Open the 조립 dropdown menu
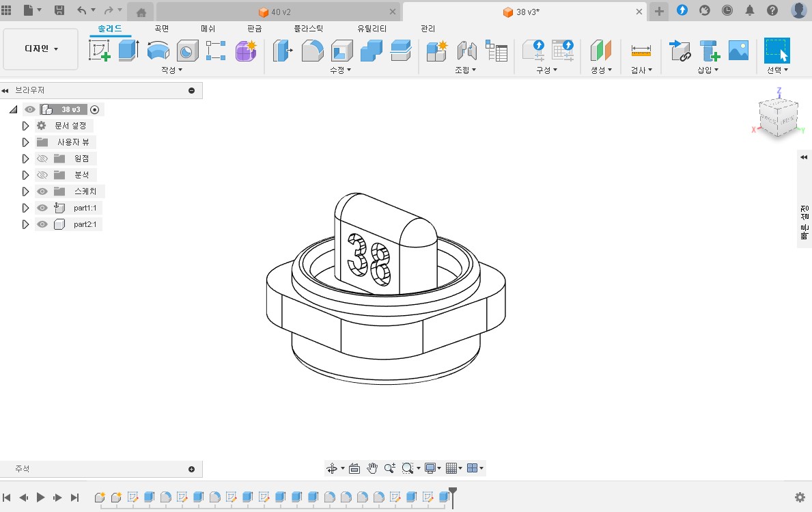Image resolution: width=812 pixels, height=512 pixels. [465, 70]
